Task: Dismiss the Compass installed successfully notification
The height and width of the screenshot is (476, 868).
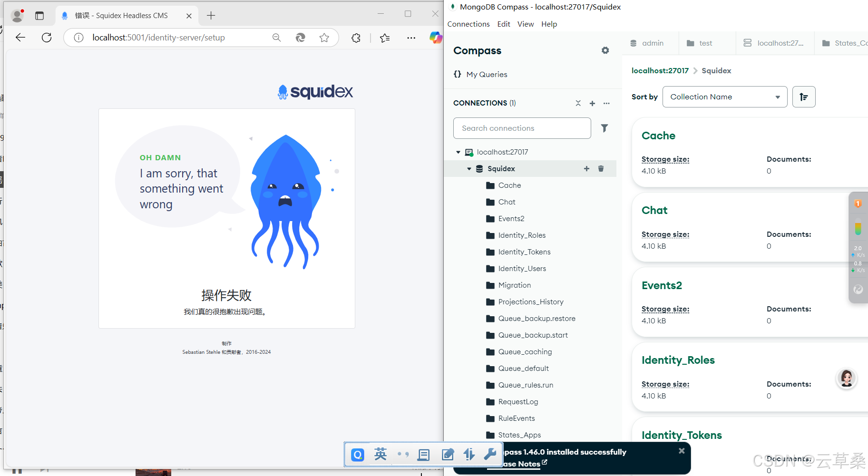Action: point(682,451)
